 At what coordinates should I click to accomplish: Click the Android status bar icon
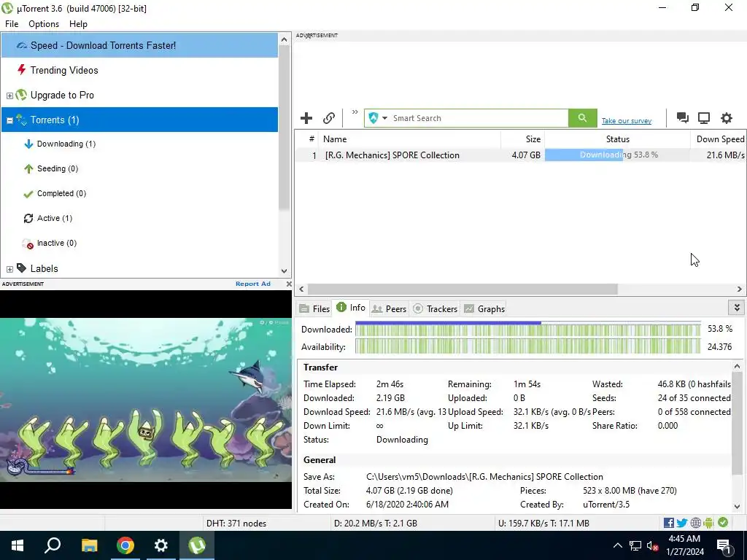tap(708, 523)
